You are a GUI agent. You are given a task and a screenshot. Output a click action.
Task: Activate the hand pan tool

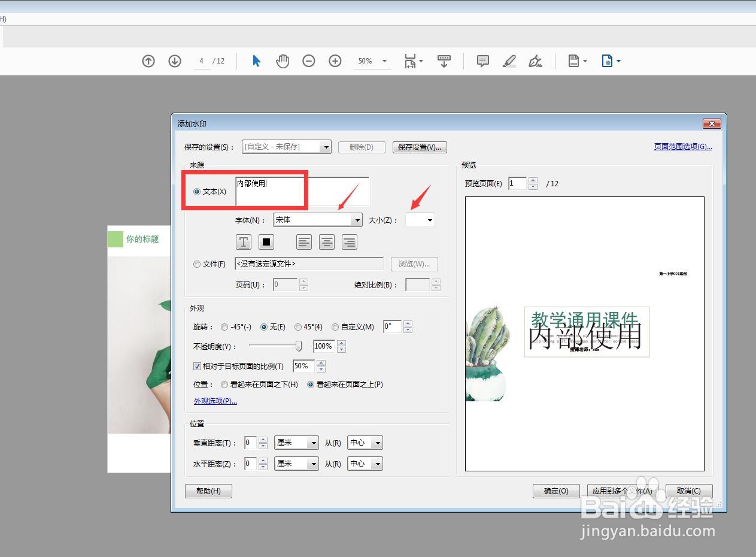tap(283, 61)
